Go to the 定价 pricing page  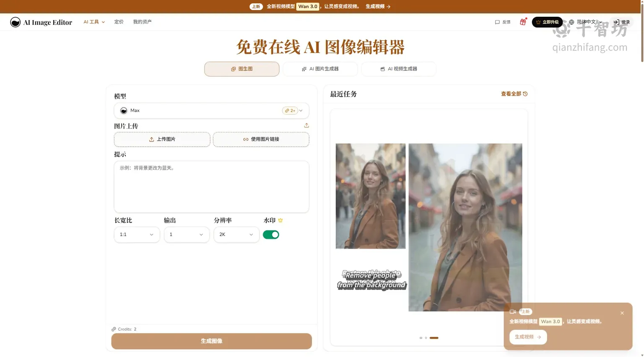(119, 22)
